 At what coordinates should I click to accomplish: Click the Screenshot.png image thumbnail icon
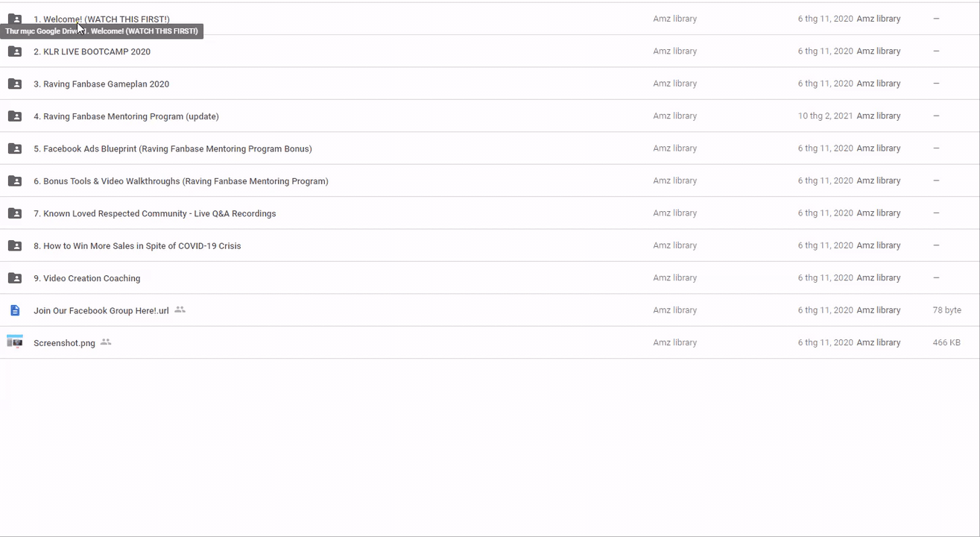coord(15,342)
